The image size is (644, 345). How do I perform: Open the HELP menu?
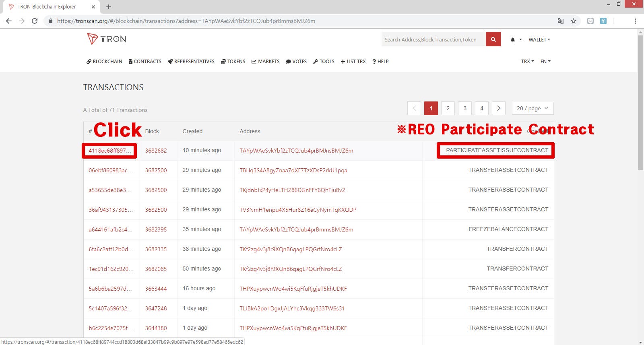click(x=380, y=62)
